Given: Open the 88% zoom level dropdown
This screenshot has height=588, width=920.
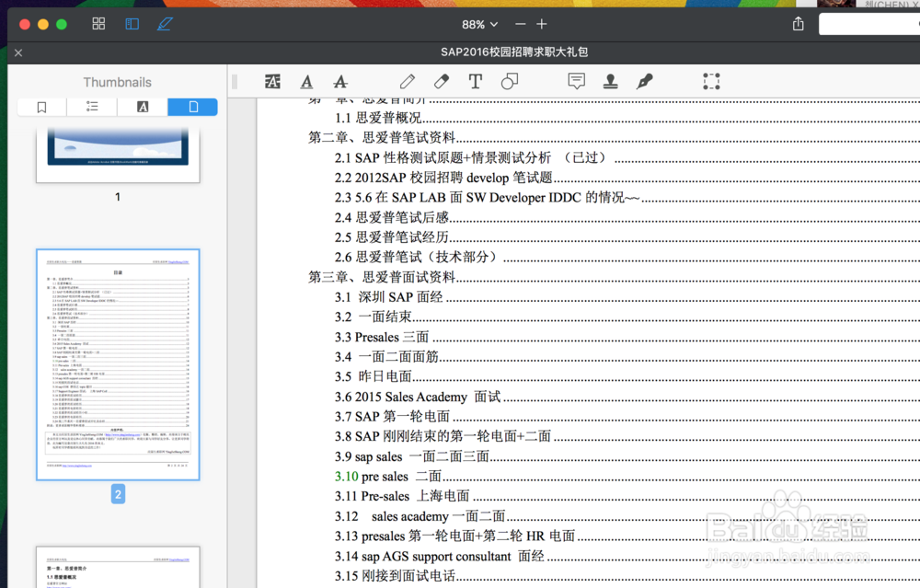Looking at the screenshot, I should click(x=479, y=25).
